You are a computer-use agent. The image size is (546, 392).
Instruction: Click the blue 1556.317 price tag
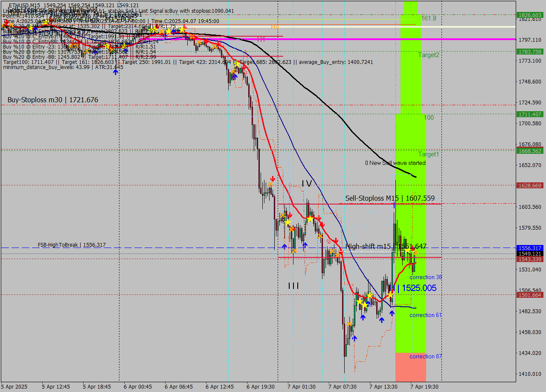click(530, 248)
